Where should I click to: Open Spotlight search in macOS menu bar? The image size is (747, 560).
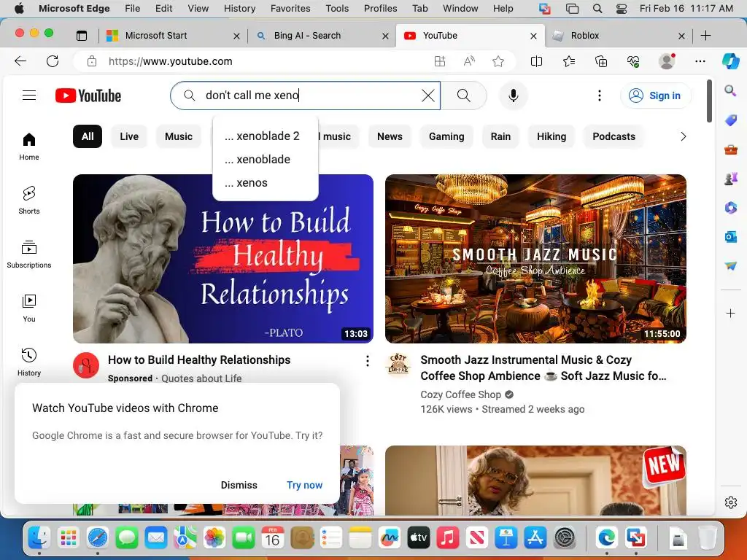597,8
